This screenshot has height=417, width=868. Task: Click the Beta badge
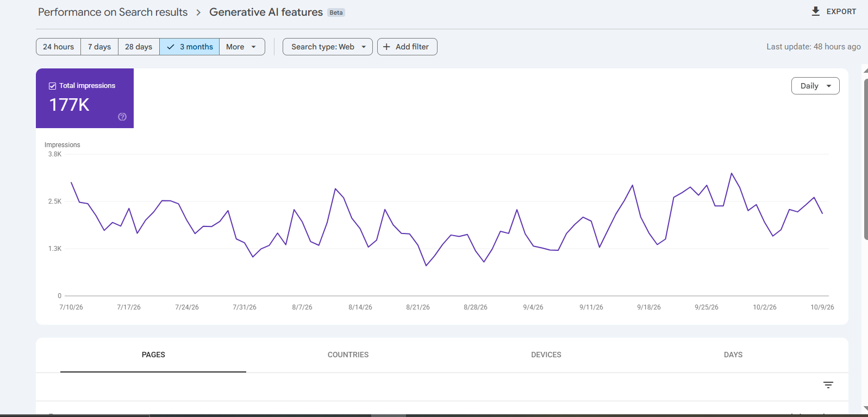336,12
